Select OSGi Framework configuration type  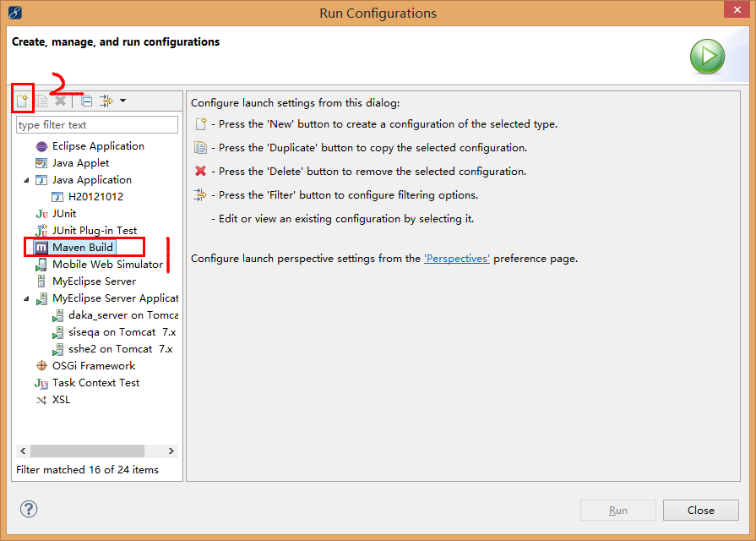pos(94,366)
